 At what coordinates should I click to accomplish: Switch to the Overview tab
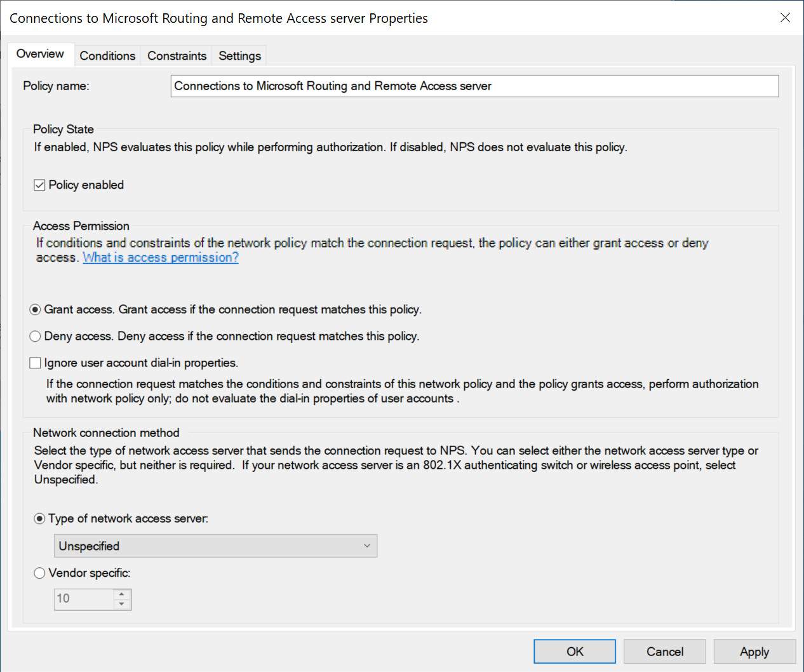tap(40, 54)
